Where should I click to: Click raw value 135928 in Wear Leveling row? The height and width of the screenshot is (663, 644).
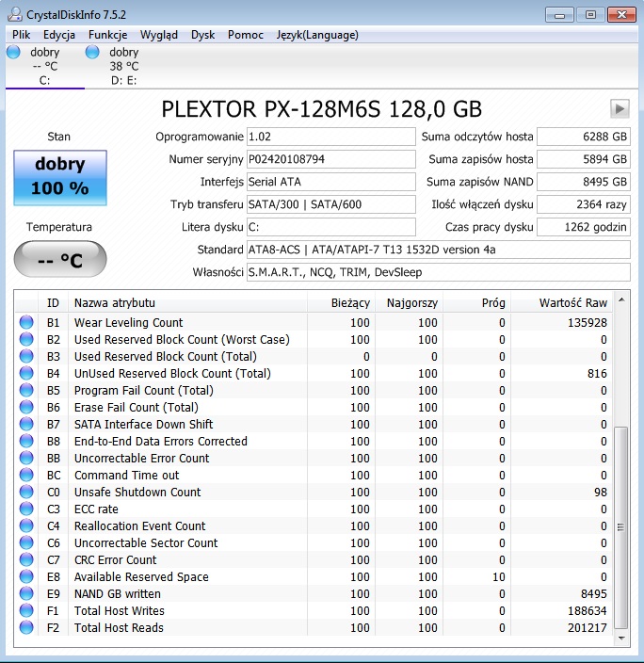point(587,323)
